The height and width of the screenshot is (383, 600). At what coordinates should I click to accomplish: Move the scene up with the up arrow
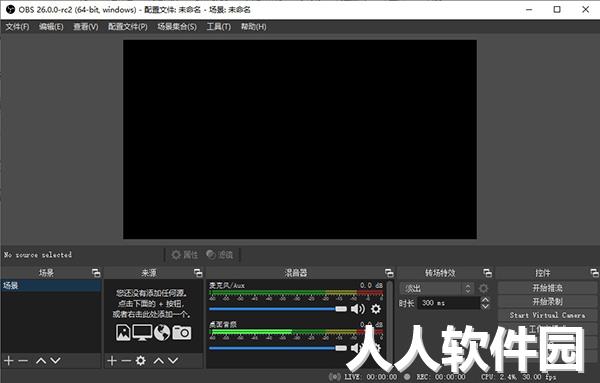click(x=41, y=360)
